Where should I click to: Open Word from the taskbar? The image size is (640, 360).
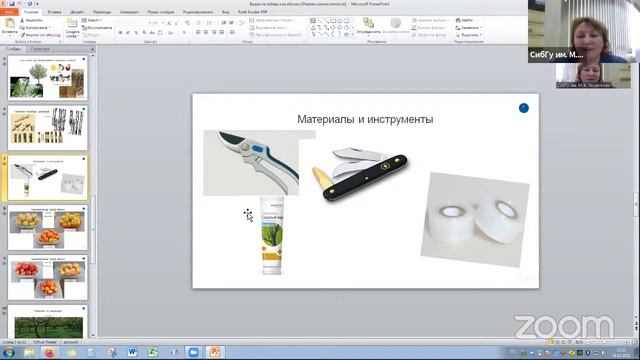point(132,352)
